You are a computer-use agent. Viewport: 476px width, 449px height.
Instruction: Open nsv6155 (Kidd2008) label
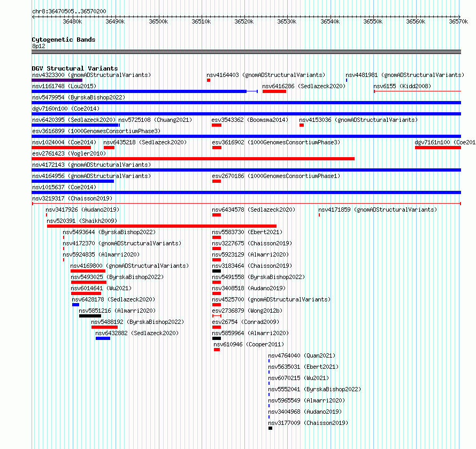(402, 86)
